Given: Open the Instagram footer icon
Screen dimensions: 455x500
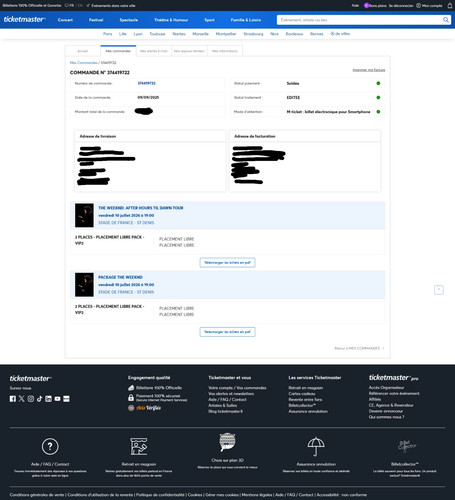Looking at the screenshot, I should click(31, 399).
